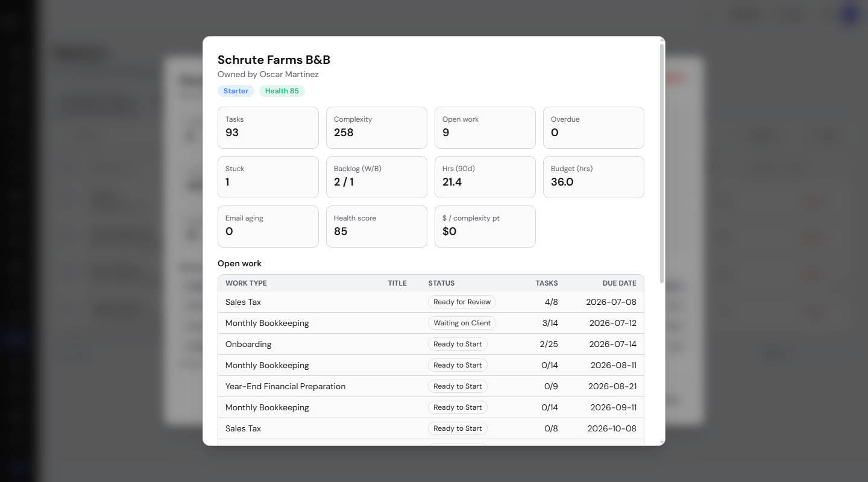Select the Tasks 93 stat card

268,128
